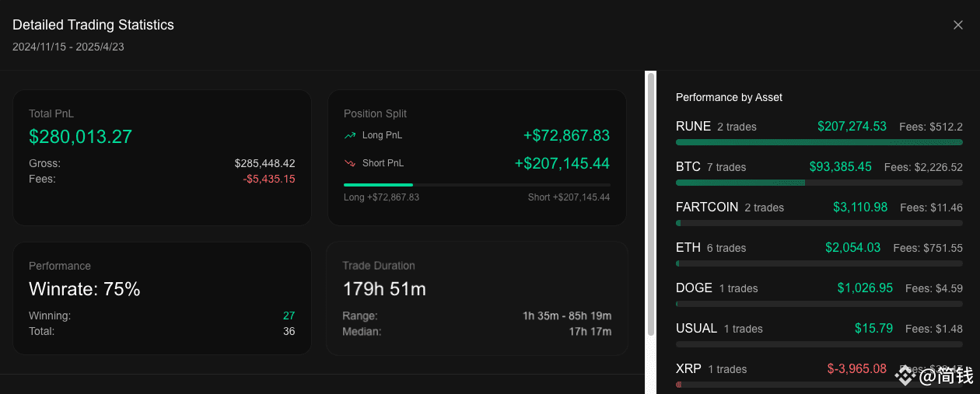Image resolution: width=980 pixels, height=394 pixels.
Task: Select the ETH asset name
Action: pyautogui.click(x=688, y=247)
